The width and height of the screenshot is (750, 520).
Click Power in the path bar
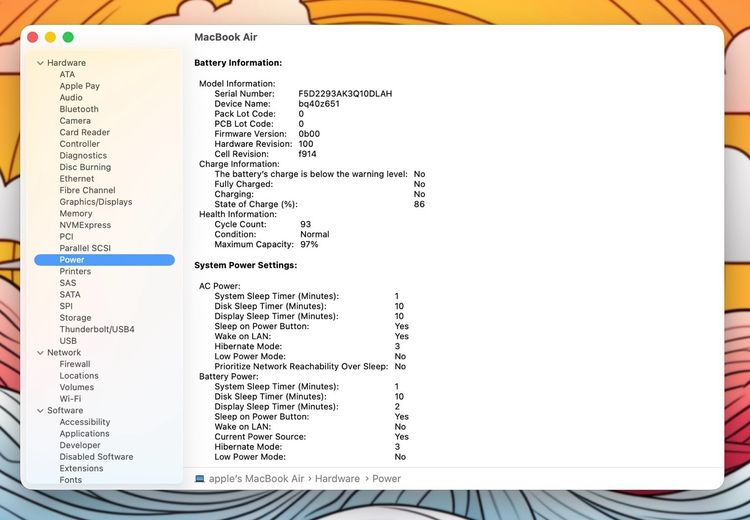point(386,479)
